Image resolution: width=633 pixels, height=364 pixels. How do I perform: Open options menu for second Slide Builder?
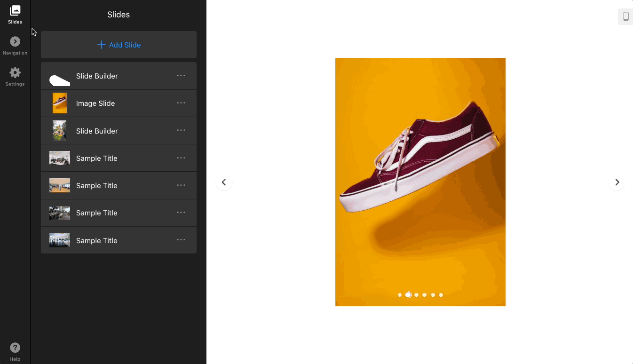click(181, 130)
